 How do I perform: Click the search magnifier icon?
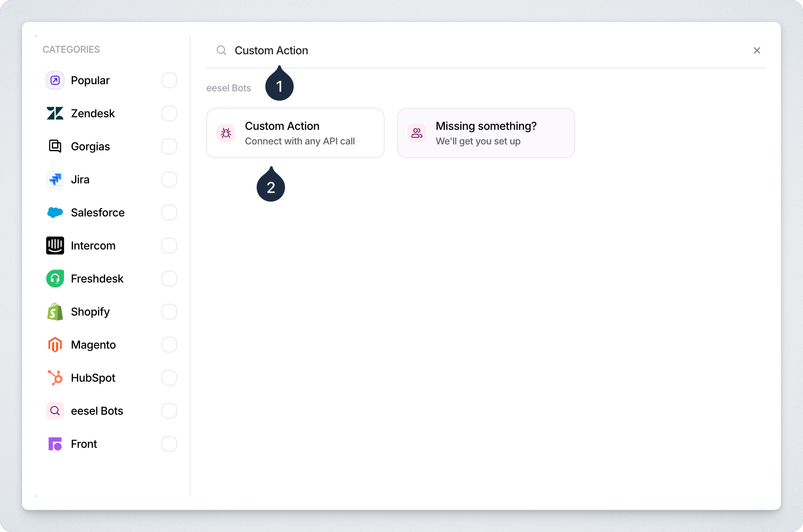tap(222, 50)
